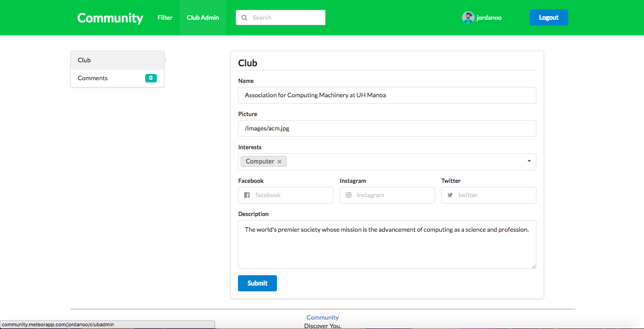Click the instagram input field
Viewport: 644px width, 329px height.
coord(387,195)
